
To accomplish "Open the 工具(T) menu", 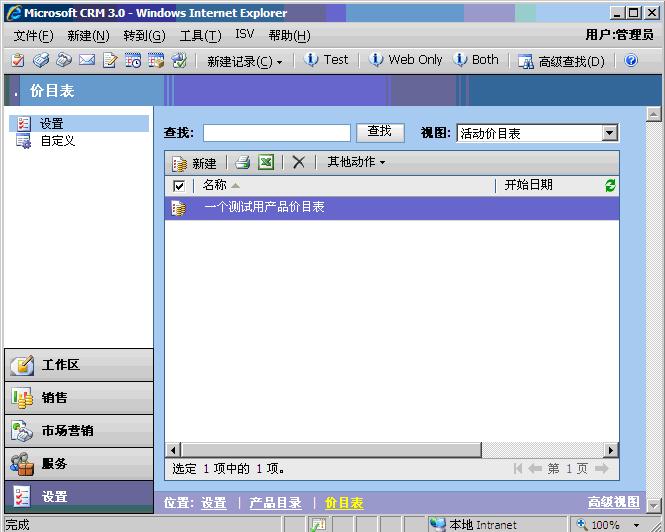I will (x=200, y=36).
